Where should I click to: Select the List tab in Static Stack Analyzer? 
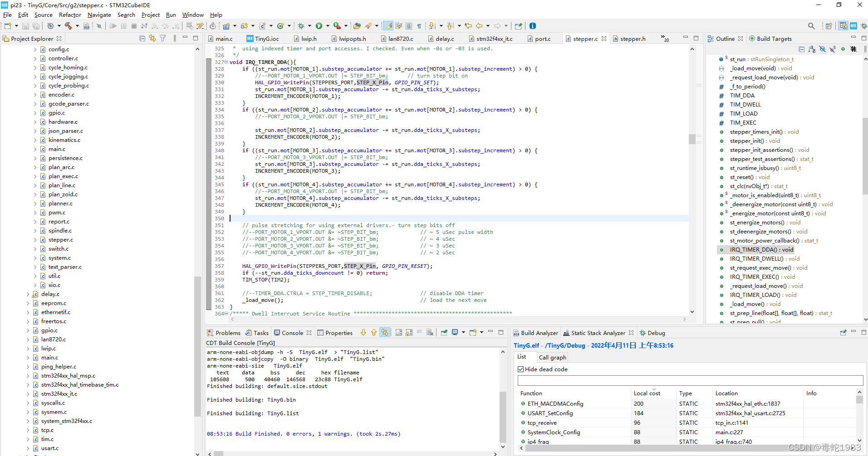(522, 357)
